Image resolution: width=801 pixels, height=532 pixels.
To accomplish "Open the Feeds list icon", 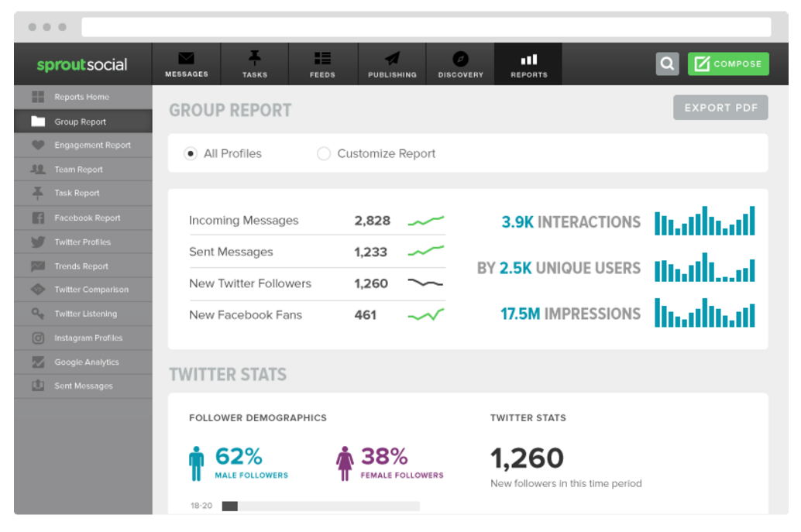I will coord(322,58).
